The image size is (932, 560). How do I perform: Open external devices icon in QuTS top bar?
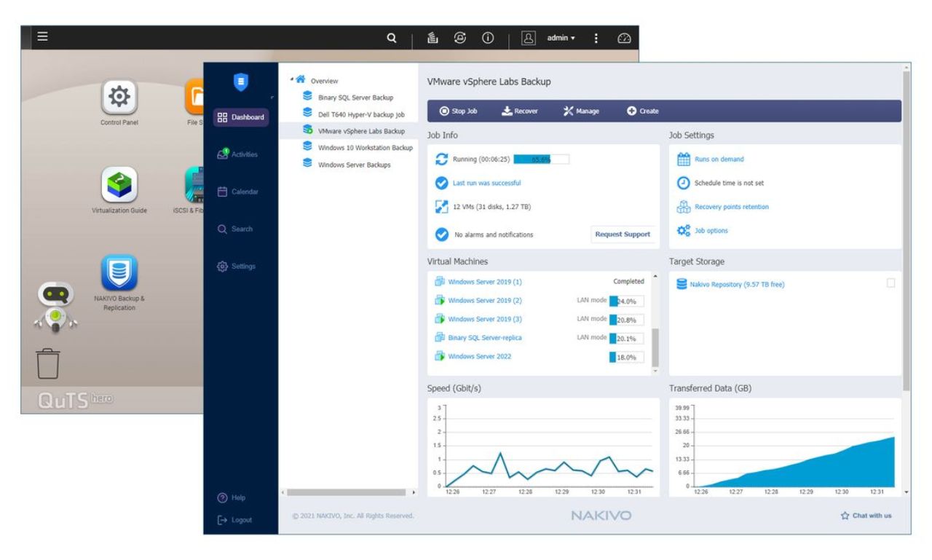pyautogui.click(x=459, y=39)
